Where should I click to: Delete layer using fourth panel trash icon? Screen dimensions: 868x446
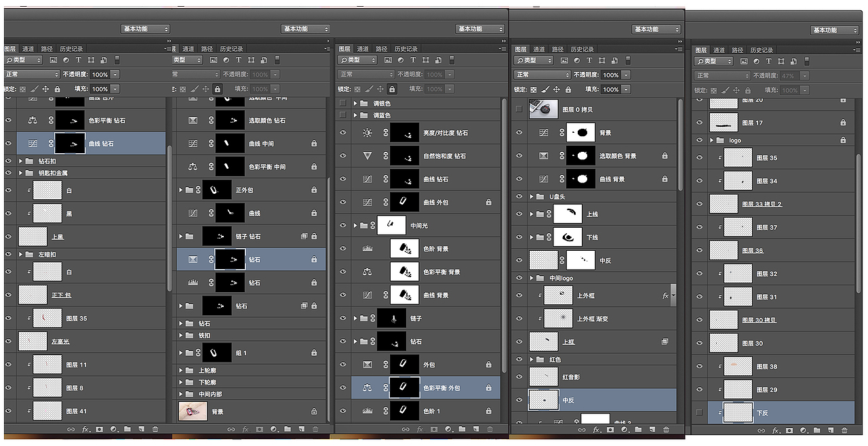click(665, 430)
